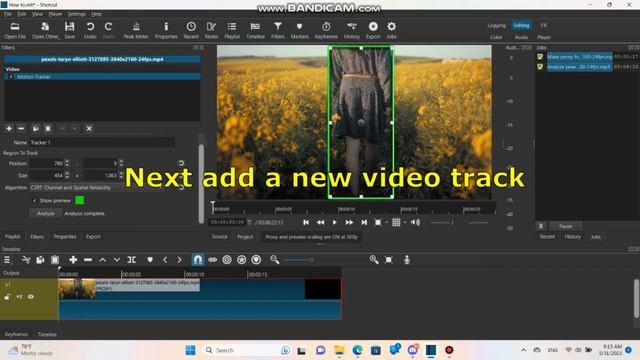Viewport: 640px width, 360px height.
Task: Open the Jobs gear icon
Action: point(391,31)
